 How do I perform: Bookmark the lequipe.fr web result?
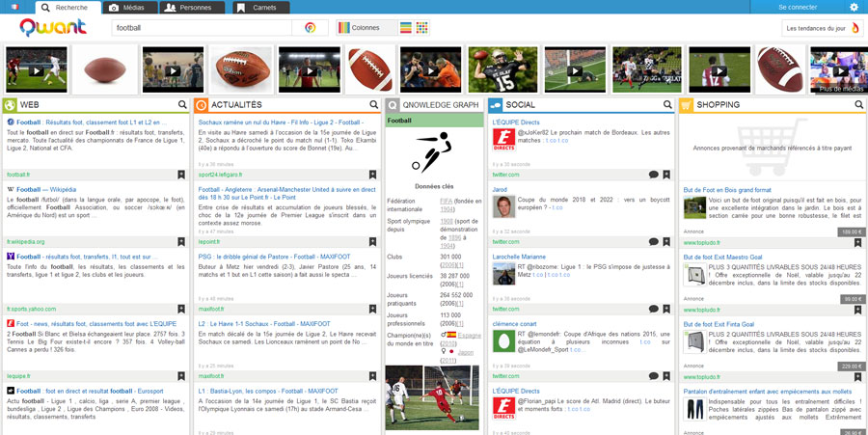[x=181, y=376]
